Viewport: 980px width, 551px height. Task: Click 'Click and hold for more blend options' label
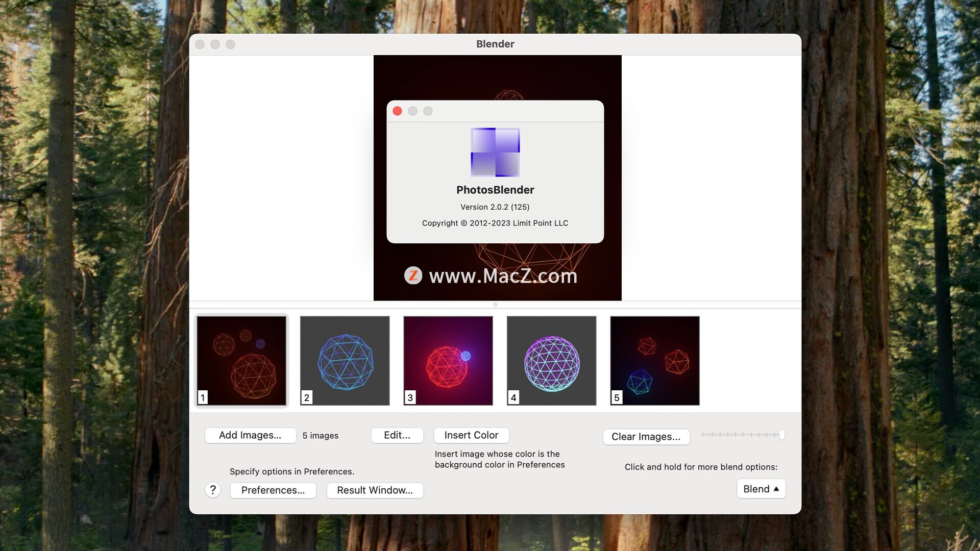[x=701, y=467]
